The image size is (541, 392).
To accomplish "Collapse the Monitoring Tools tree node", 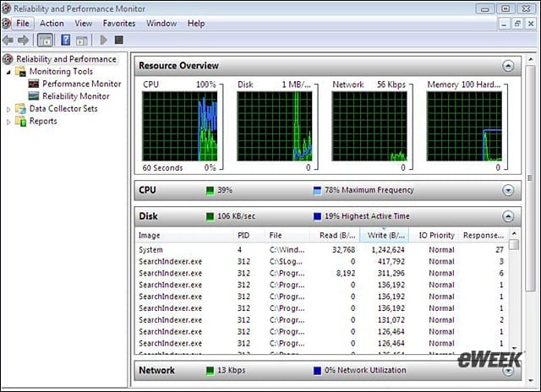I will tap(8, 72).
